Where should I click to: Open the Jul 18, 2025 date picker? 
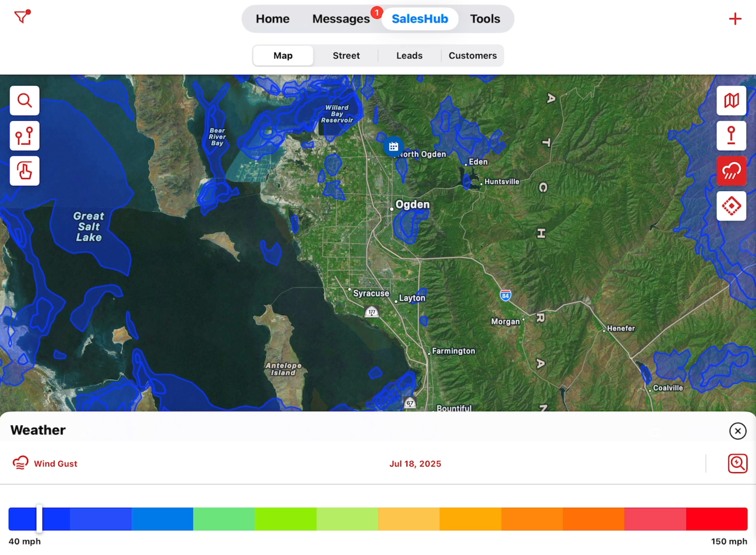tap(415, 464)
